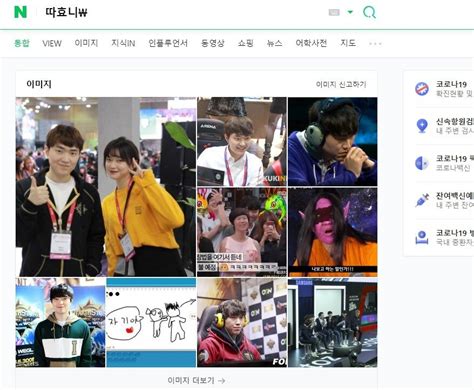Image resolution: width=474 pixels, height=390 pixels.
Task: Click the search magnifier icon
Action: tap(369, 12)
